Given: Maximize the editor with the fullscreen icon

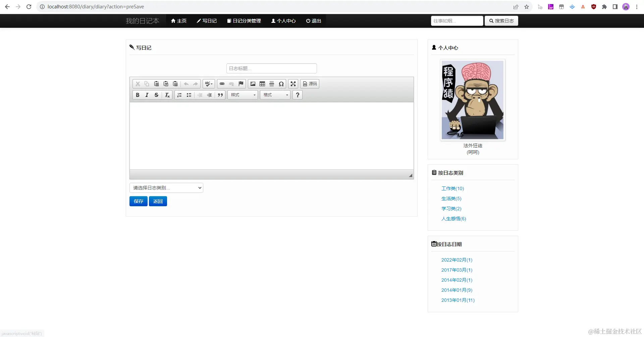Looking at the screenshot, I should 293,84.
